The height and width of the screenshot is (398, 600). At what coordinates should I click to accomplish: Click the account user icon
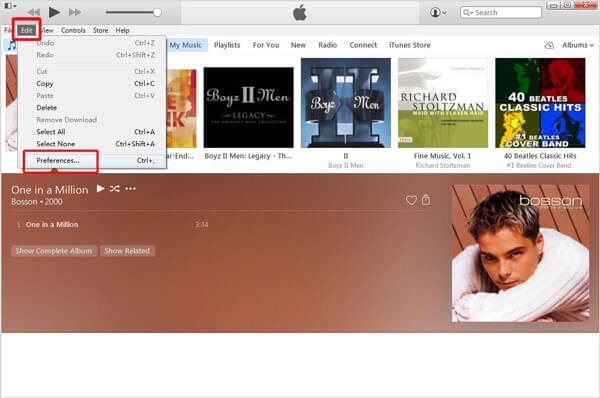pos(438,12)
